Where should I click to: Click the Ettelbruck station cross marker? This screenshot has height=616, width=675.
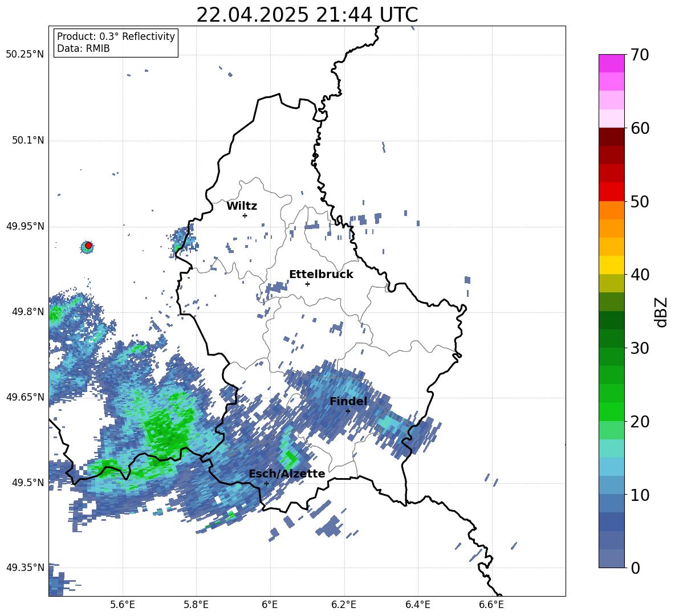click(307, 284)
